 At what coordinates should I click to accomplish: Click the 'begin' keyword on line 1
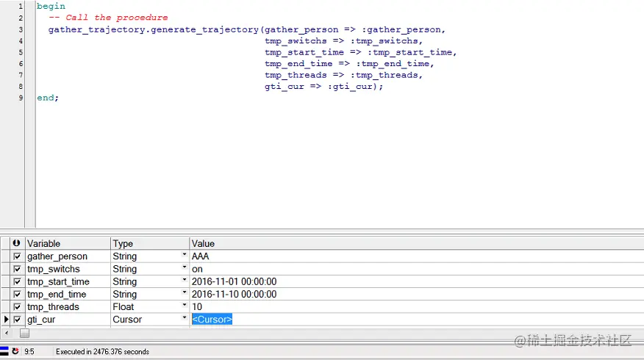click(51, 6)
